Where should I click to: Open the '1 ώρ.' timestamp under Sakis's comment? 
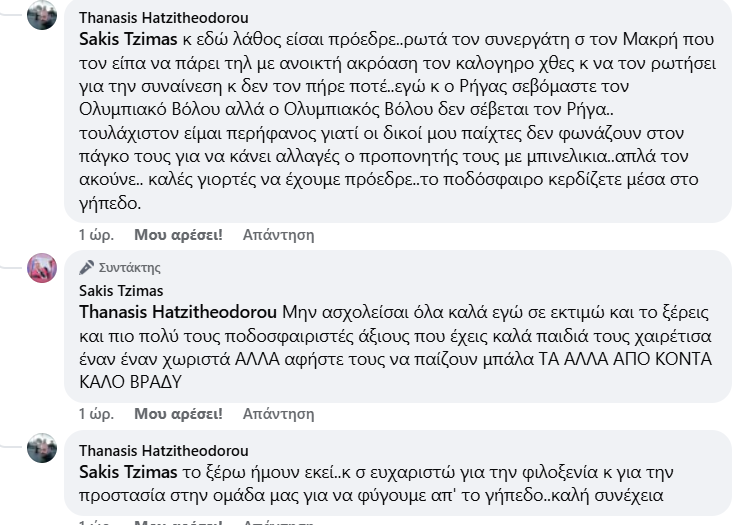click(x=96, y=412)
